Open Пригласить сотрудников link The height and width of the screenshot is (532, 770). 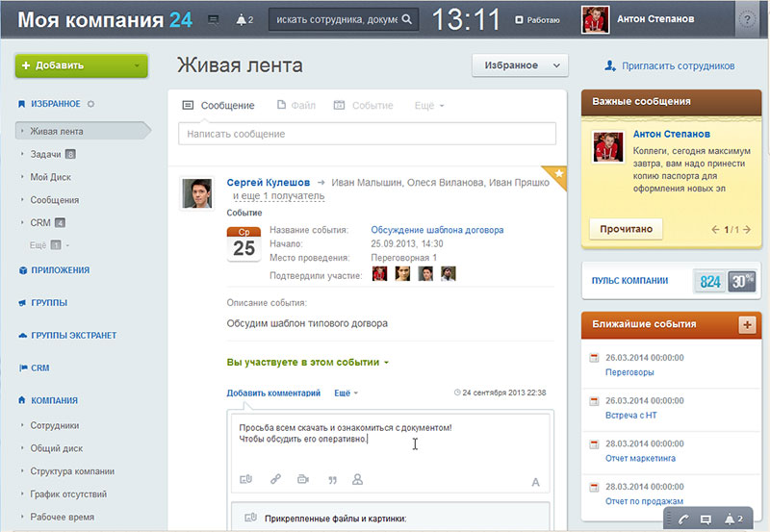coord(670,65)
